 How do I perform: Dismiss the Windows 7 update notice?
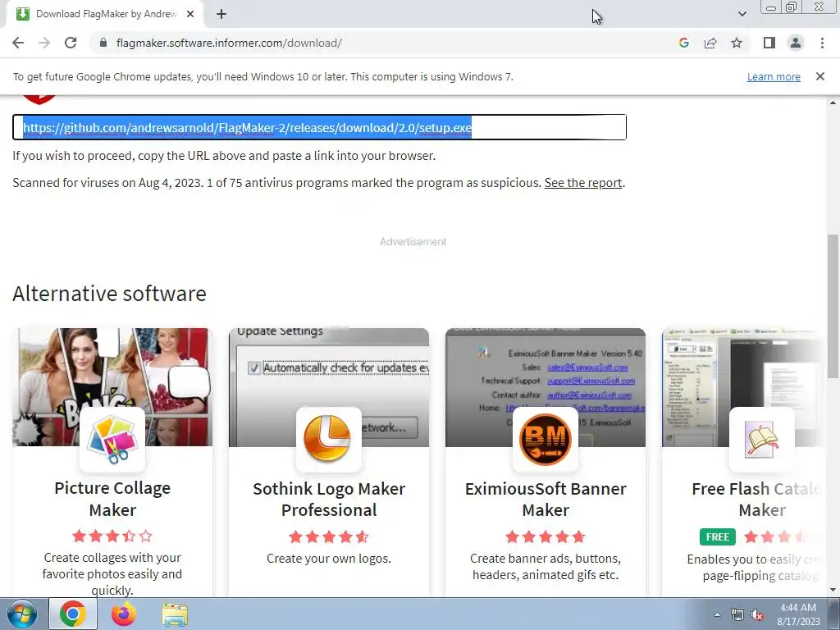point(819,76)
